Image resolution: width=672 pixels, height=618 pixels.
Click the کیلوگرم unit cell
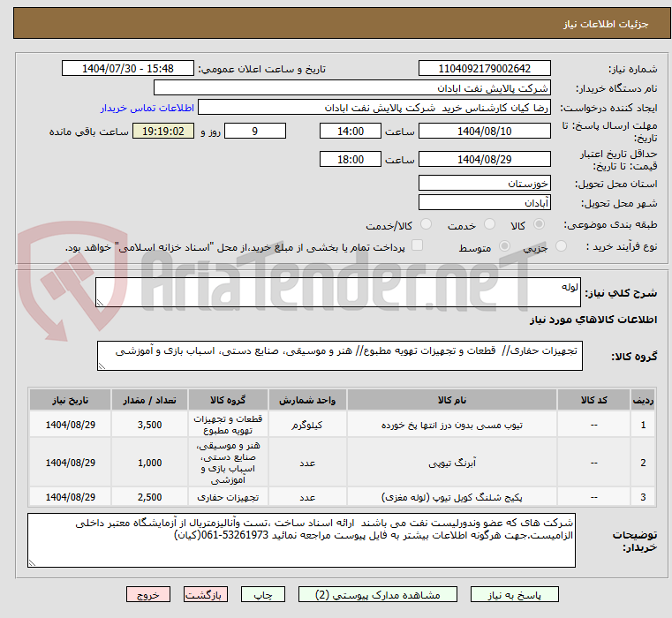coord(307,426)
